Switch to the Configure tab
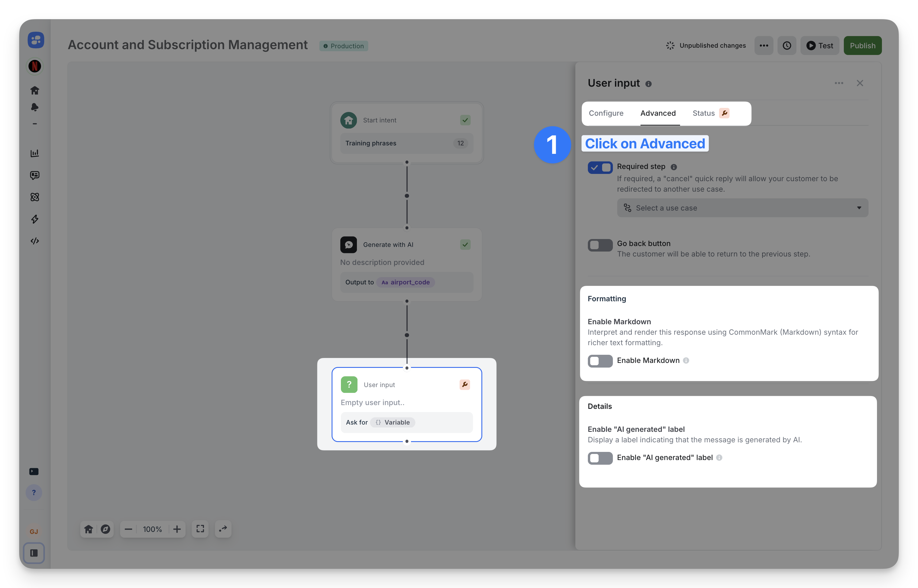The height and width of the screenshot is (588, 918). tap(606, 113)
